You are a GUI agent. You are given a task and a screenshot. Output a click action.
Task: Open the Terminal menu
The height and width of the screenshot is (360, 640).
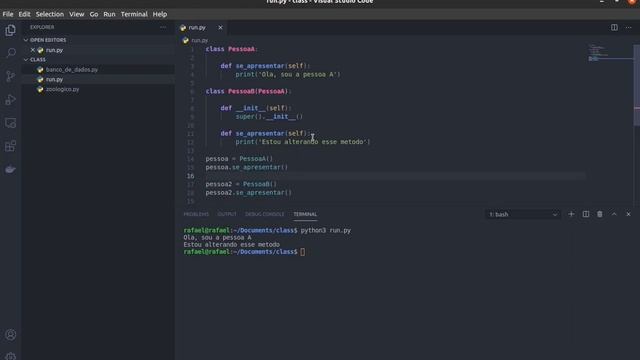click(x=134, y=14)
